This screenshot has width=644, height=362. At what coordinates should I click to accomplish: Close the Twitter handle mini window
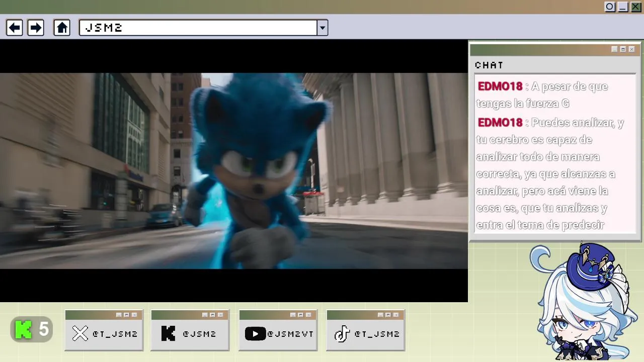[x=134, y=315]
